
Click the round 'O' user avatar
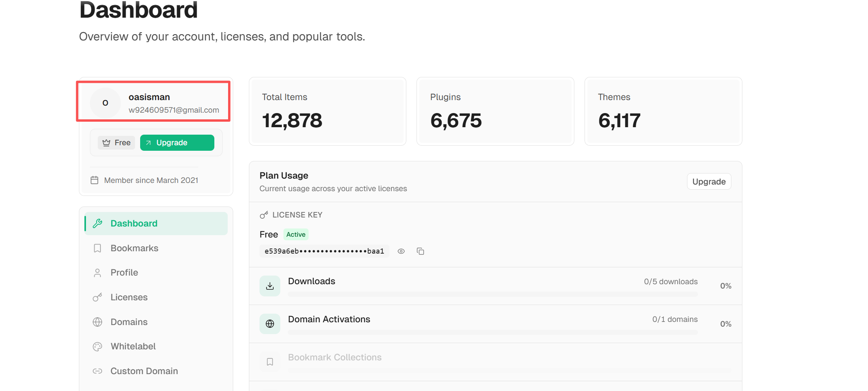(105, 103)
